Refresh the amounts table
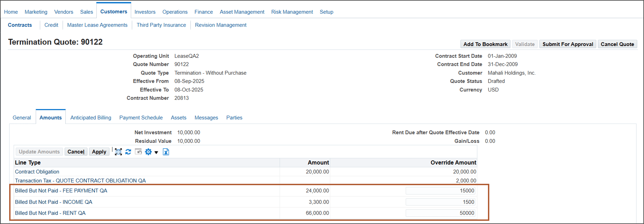 (128, 152)
